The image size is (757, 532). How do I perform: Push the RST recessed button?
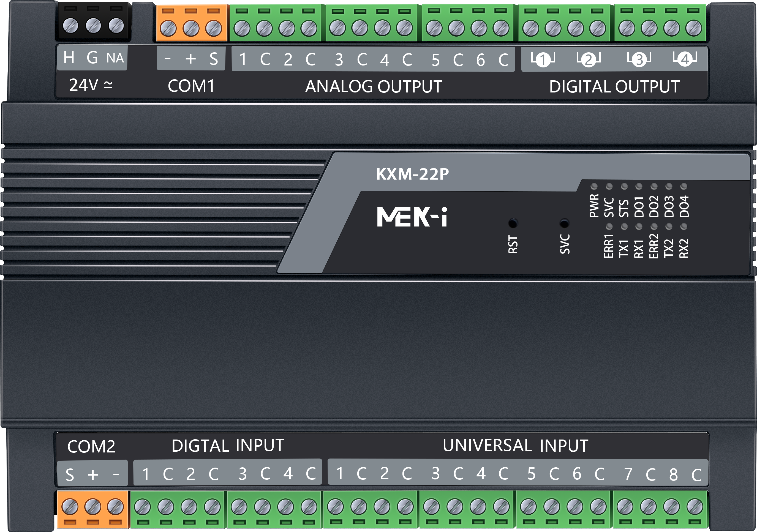point(513,223)
